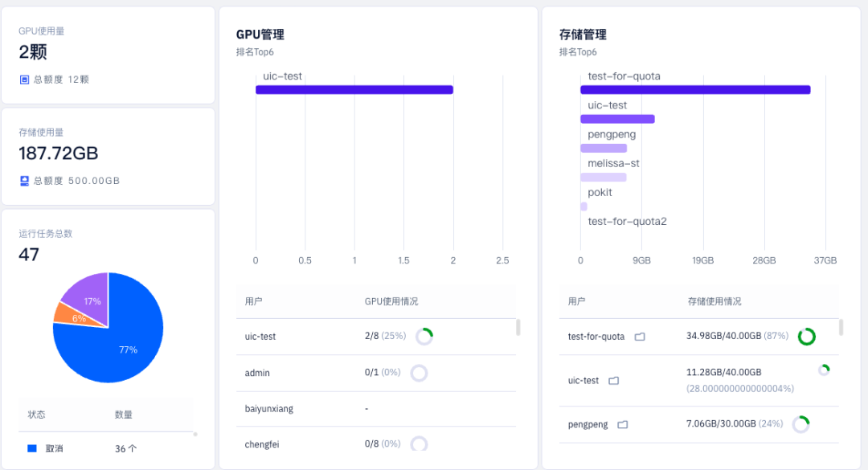Select admin row in GPU table

(x=376, y=373)
